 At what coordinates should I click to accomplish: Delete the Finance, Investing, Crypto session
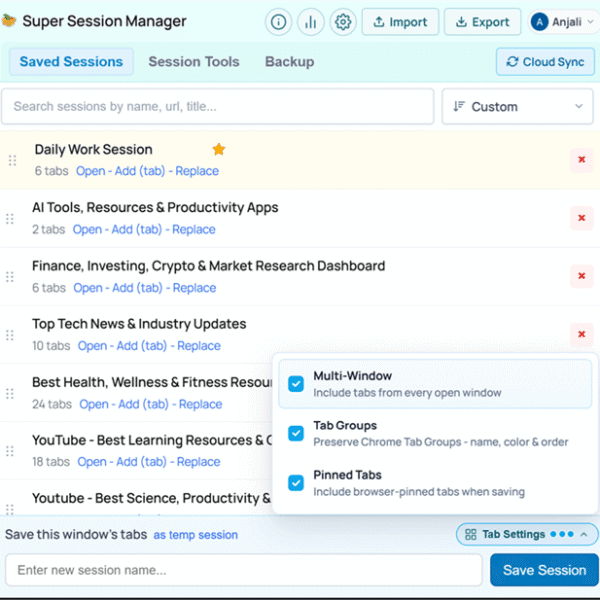pyautogui.click(x=581, y=276)
